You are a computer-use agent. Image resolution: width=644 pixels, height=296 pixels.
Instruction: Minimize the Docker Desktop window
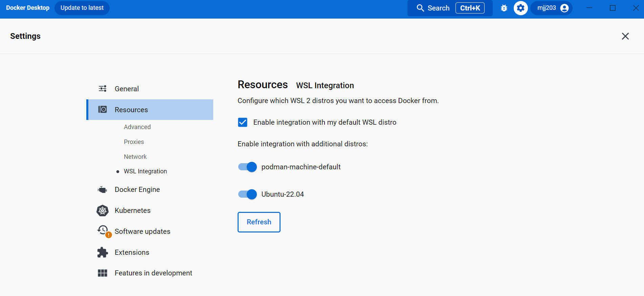[589, 8]
